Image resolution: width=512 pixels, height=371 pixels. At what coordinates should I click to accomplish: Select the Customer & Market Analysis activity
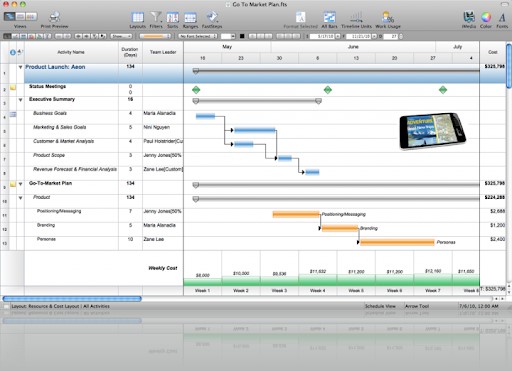tap(63, 141)
